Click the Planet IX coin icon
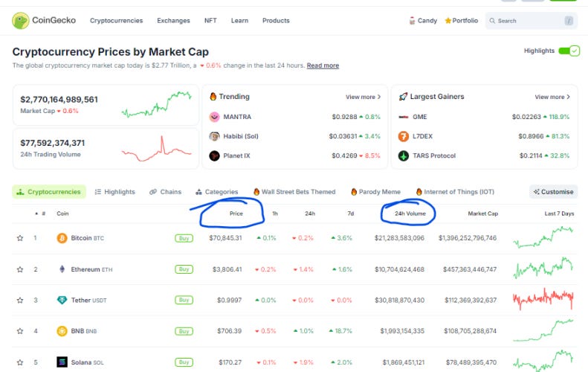This screenshot has height=372, width=588. (214, 155)
